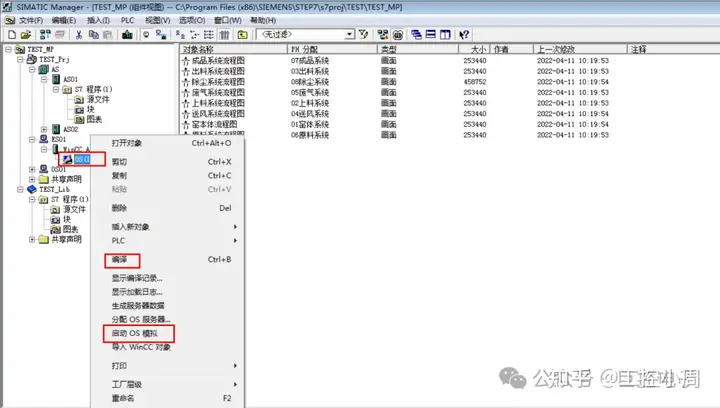
Task: Choose 重命名 in the context menu
Action: [168, 398]
